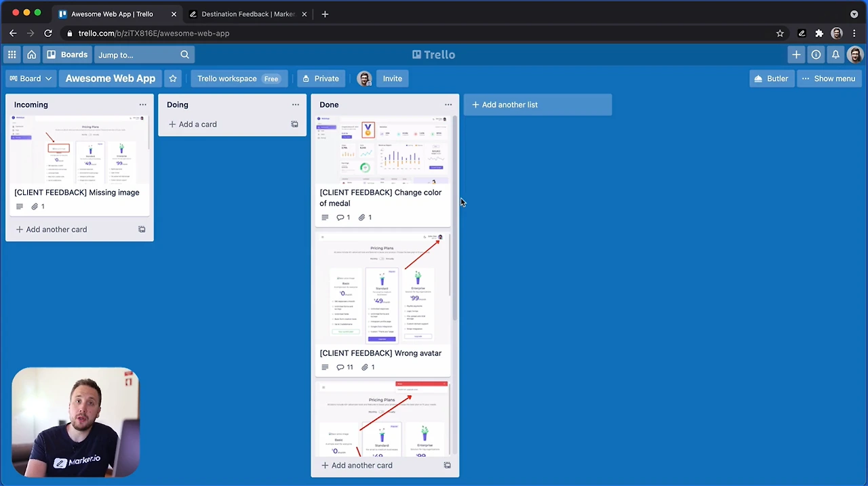Click the Awesome Web App board title
Screen dimensions: 868x486
pos(111,79)
